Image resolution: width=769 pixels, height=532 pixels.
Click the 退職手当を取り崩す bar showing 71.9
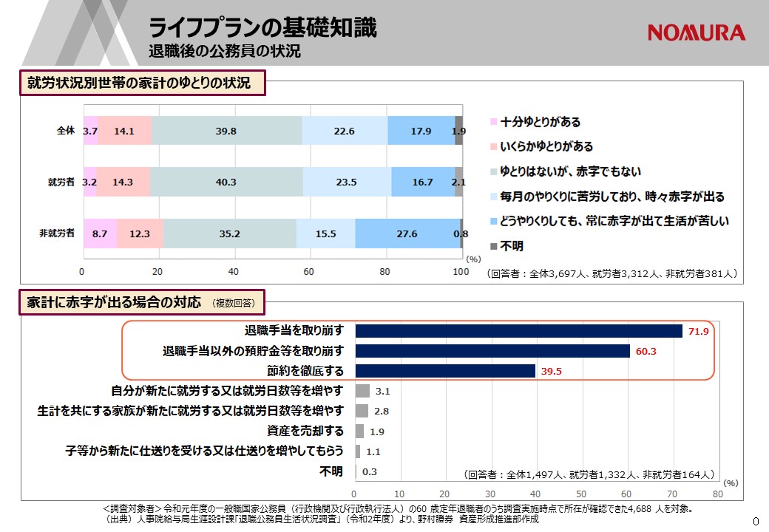[518, 331]
